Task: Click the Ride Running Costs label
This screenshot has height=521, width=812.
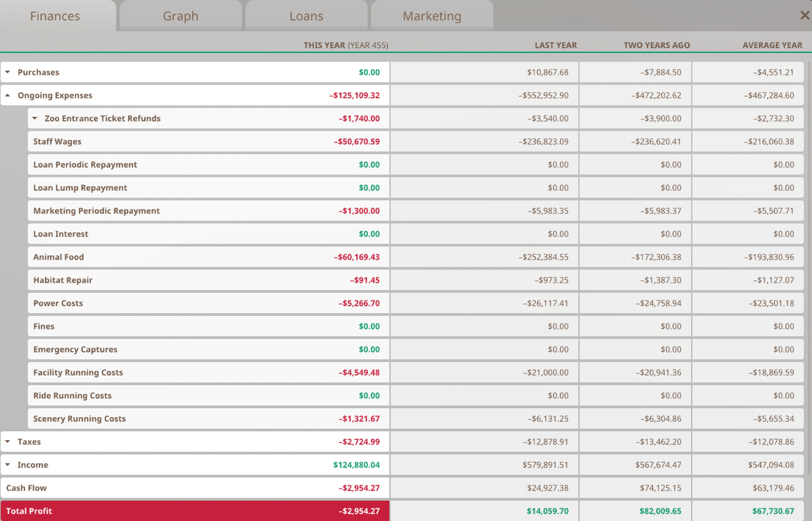Action: tap(73, 395)
